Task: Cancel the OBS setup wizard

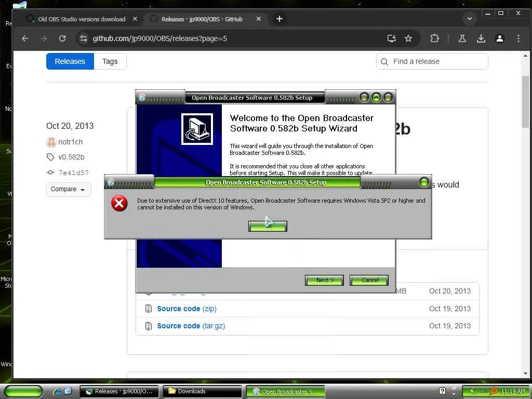Action: 369,280
